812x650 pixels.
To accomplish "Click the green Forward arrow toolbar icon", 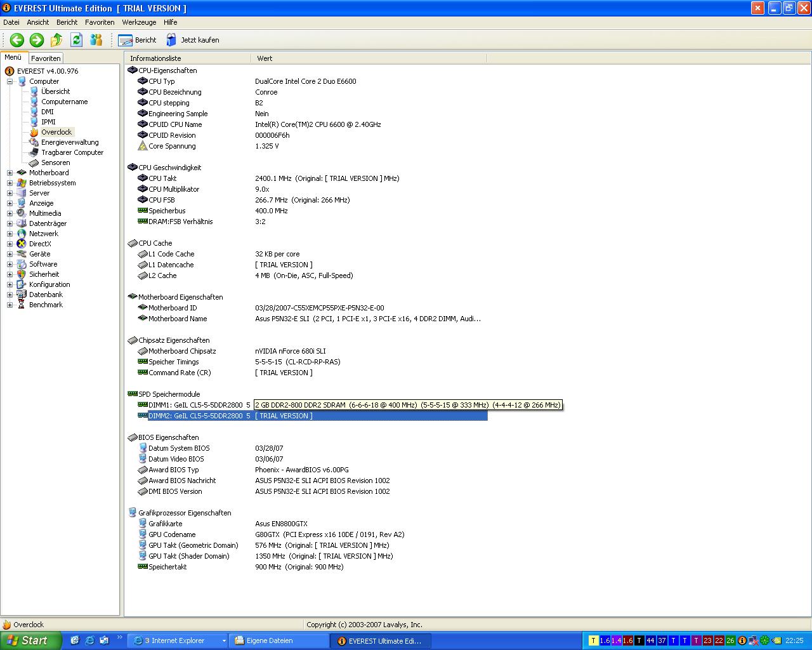I will 37,40.
